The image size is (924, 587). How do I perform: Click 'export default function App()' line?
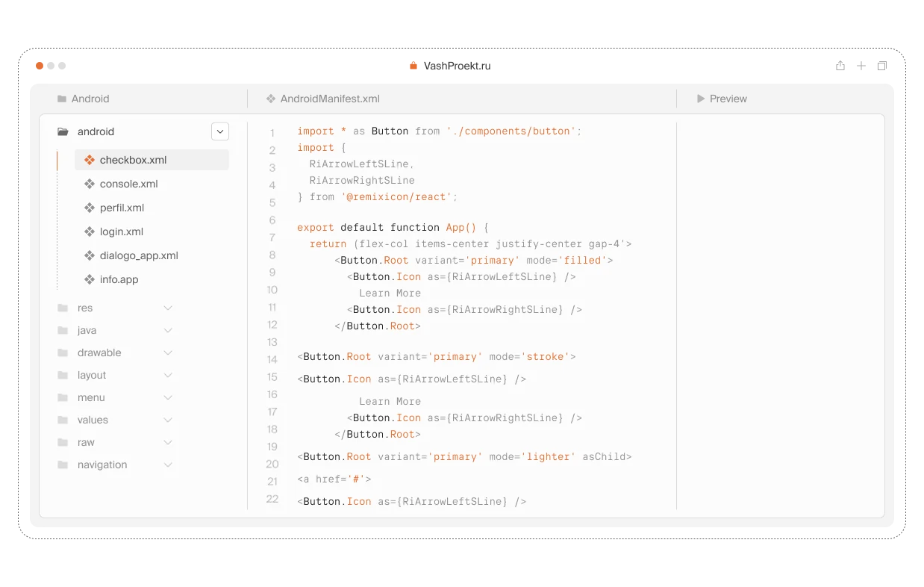[393, 227]
